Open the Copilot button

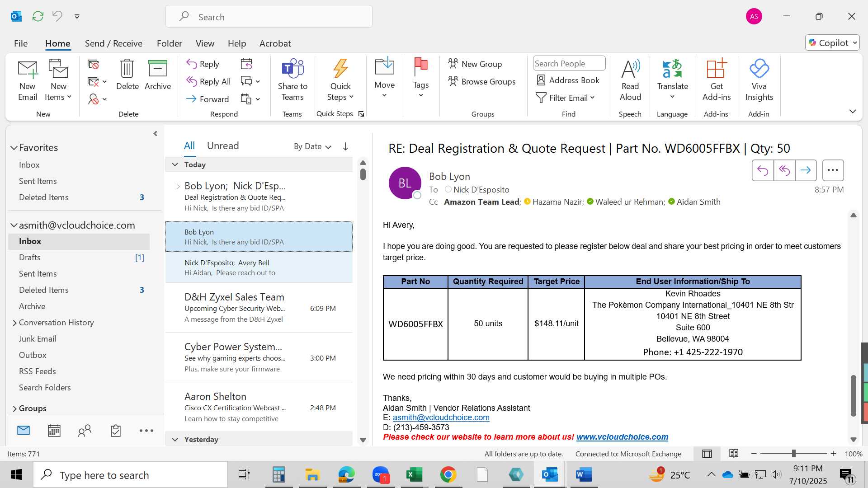832,43
